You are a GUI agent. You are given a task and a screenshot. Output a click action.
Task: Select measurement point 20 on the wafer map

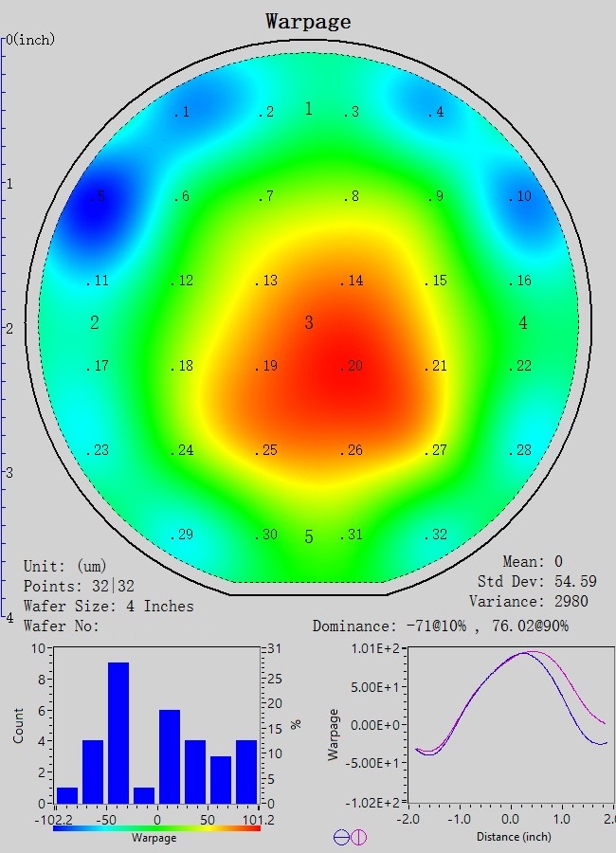pyautogui.click(x=353, y=367)
